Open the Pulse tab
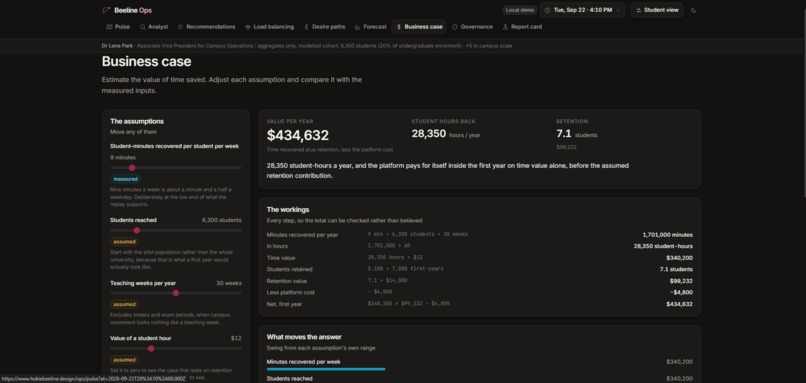The image size is (806, 383). [x=118, y=27]
